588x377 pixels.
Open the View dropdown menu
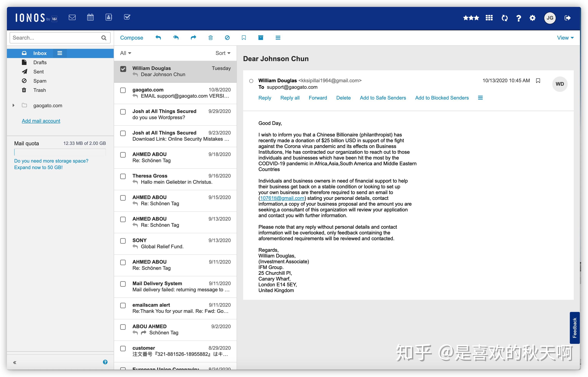pos(565,38)
